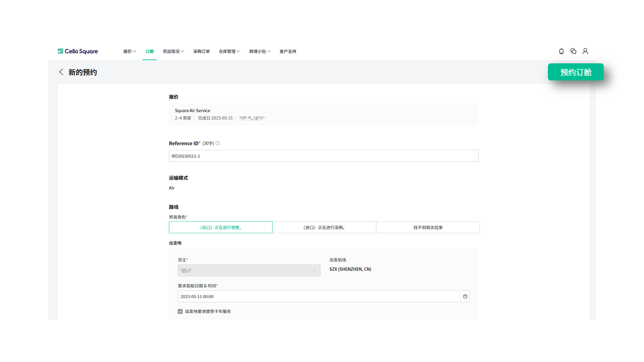The height and width of the screenshot is (362, 644).
Task: Click the Reference ID help question icon
Action: [x=217, y=143]
